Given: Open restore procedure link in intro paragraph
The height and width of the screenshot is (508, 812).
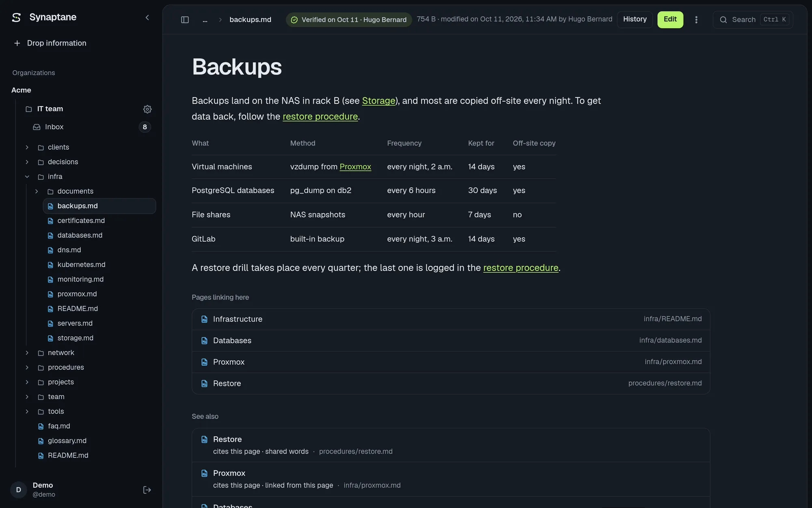Looking at the screenshot, I should [x=320, y=116].
